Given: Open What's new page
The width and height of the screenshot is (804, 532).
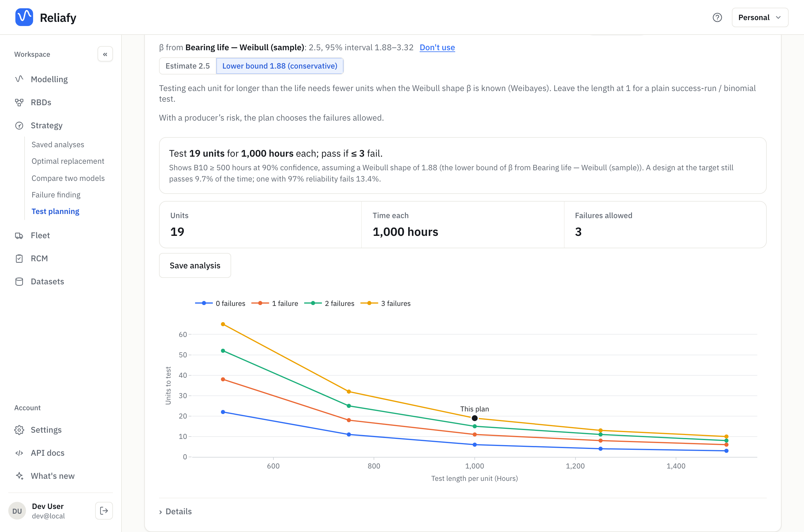Looking at the screenshot, I should click(x=53, y=476).
